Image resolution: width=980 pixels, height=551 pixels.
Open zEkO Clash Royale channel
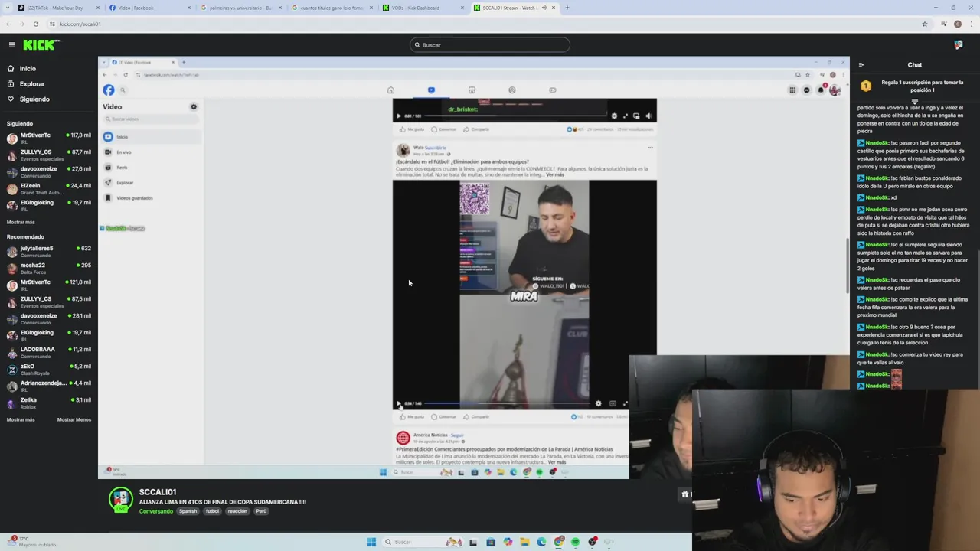pyautogui.click(x=49, y=370)
